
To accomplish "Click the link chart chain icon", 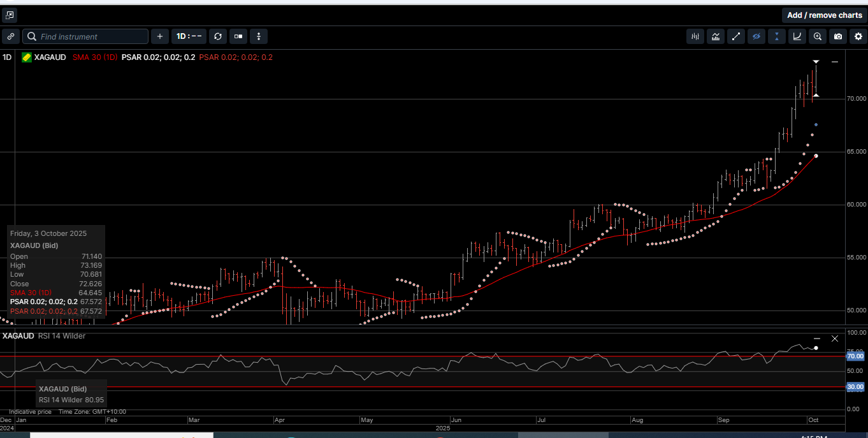I will tap(11, 37).
